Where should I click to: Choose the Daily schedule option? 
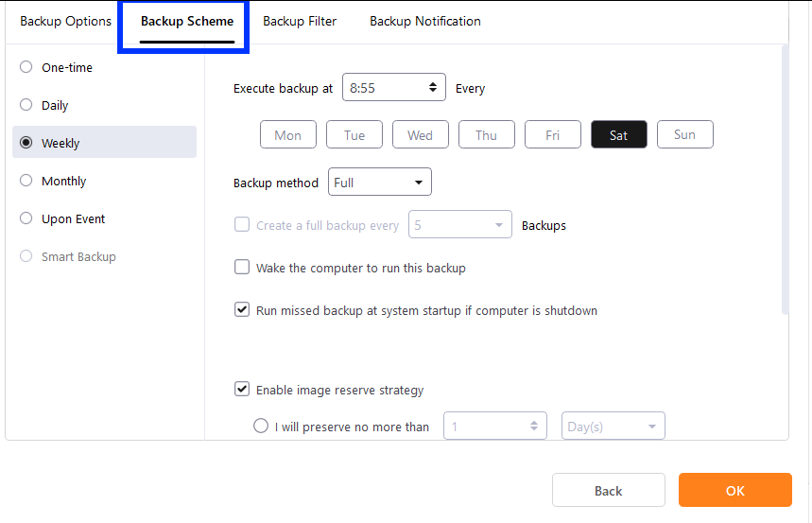tap(26, 105)
